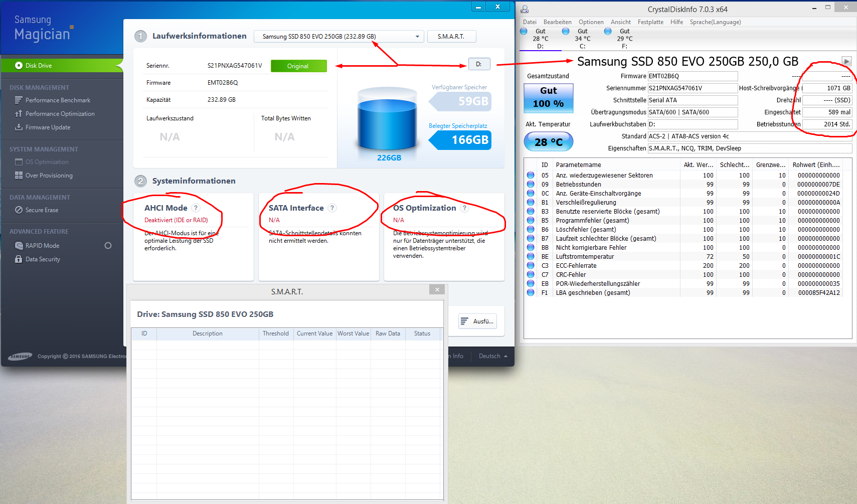Click status icon for CRC-Fehler row

[x=531, y=275]
